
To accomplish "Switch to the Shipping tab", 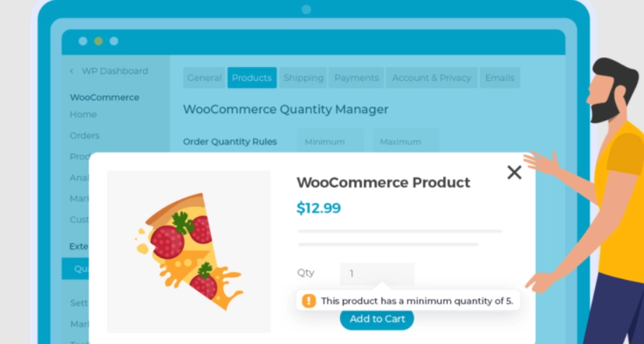I will [x=303, y=78].
